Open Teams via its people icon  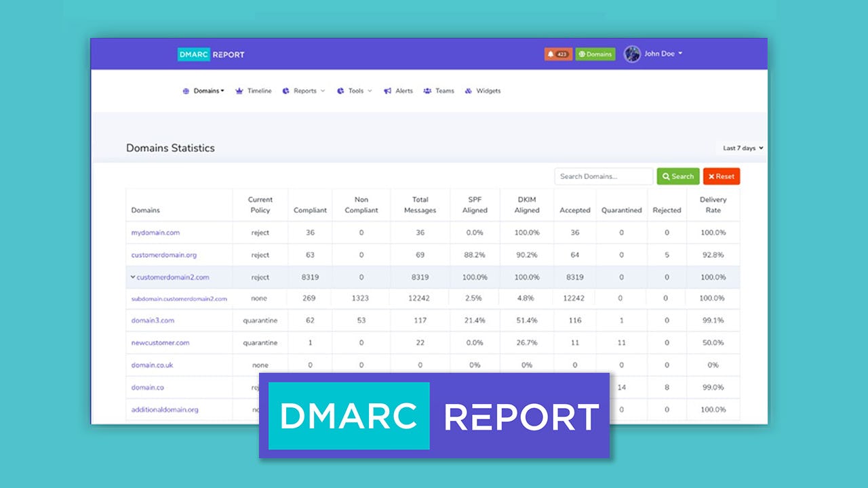pyautogui.click(x=427, y=90)
